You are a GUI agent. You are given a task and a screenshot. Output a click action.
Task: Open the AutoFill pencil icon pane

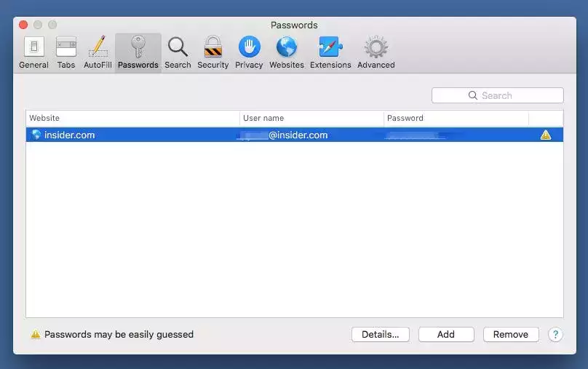point(97,52)
